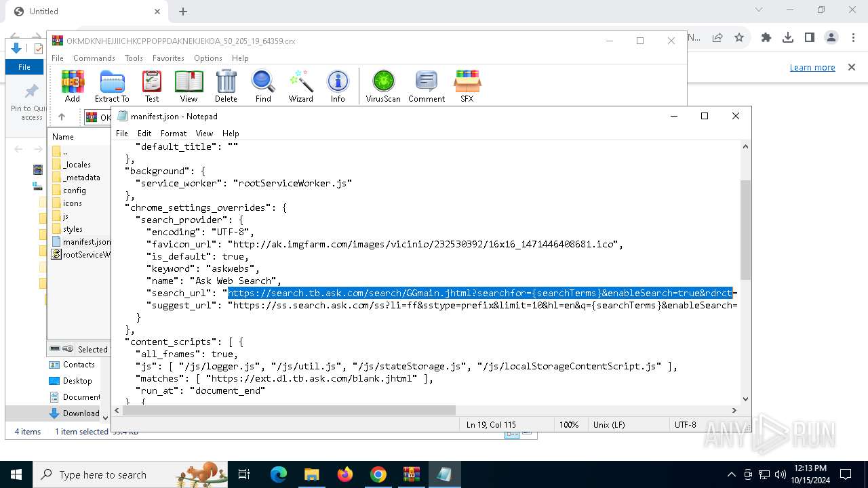Open WinRAR Tools menu
The width and height of the screenshot is (868, 488).
(x=134, y=58)
